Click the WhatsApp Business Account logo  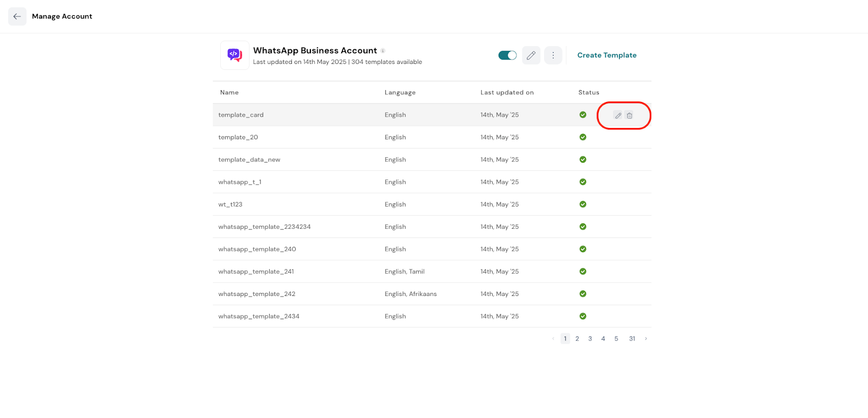point(235,55)
